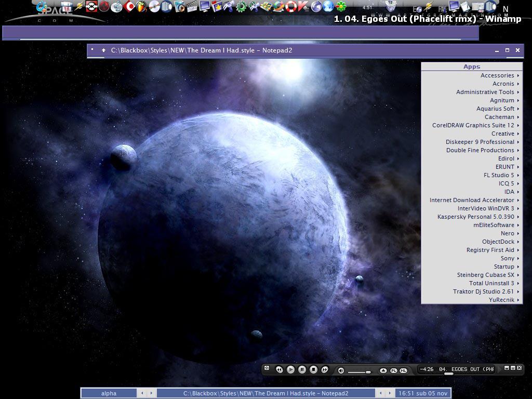
Task: Click the up-arrow button in Notepad2 title bar
Action: (103, 50)
